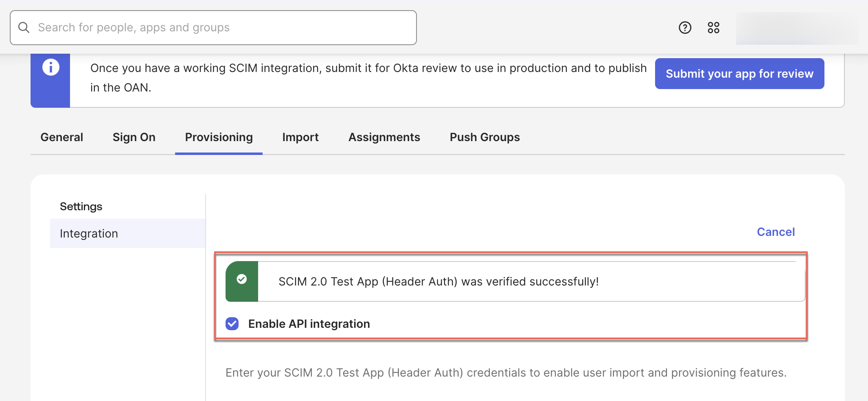Open the blurred user account menu
868x401 pixels.
pyautogui.click(x=797, y=28)
